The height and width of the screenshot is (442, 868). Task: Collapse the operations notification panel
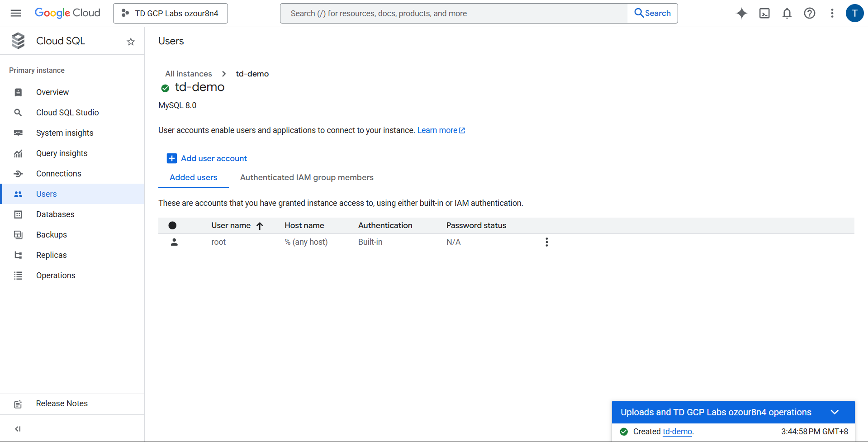[835, 412]
